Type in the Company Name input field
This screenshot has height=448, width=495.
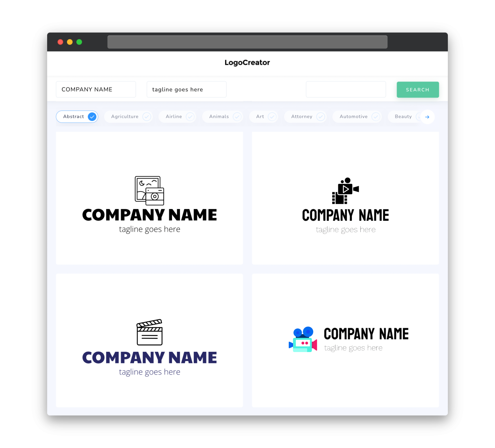click(95, 89)
